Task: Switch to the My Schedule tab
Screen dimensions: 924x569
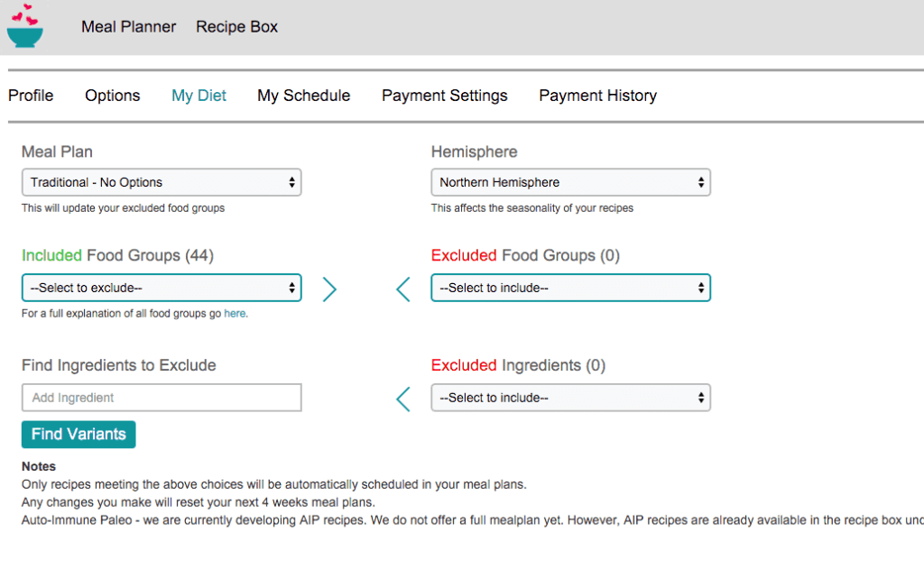Action: 303,95
